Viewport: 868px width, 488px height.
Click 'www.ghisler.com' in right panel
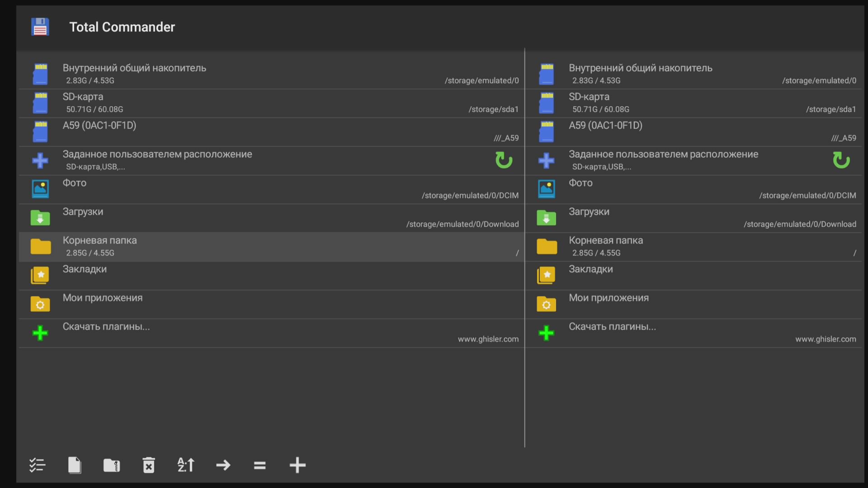pos(826,339)
